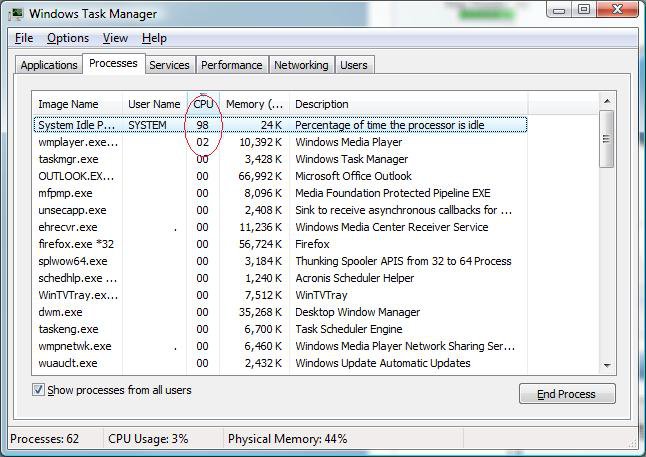Sort by Memory column header
This screenshot has height=457, width=646.
255,104
